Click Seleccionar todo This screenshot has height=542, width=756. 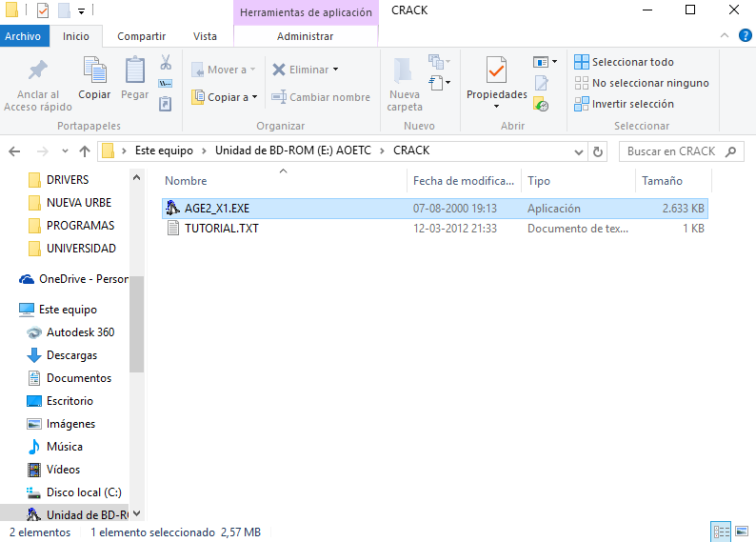pyautogui.click(x=624, y=62)
